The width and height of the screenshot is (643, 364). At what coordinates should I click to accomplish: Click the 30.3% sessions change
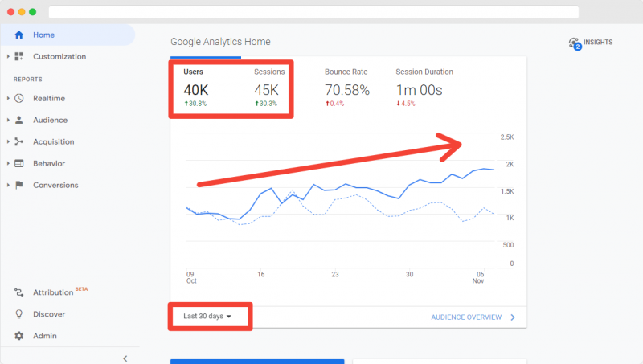click(x=266, y=104)
